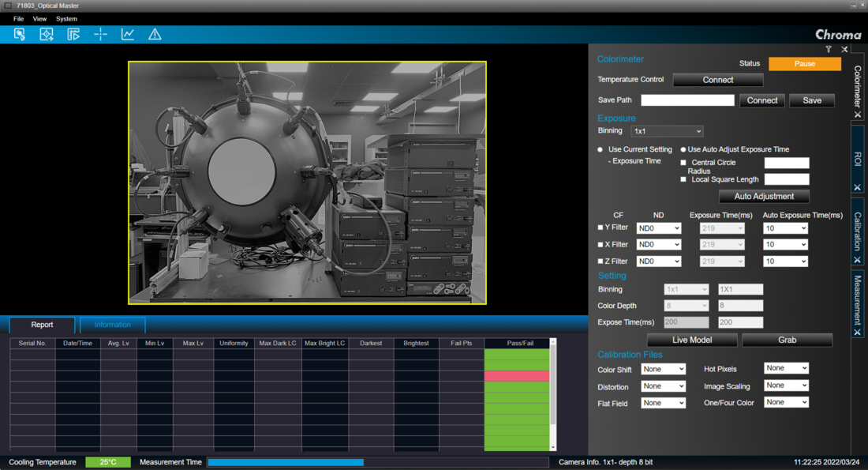Select the target-frame toolbar icon
Screen dimensions: 868x470
tap(47, 35)
